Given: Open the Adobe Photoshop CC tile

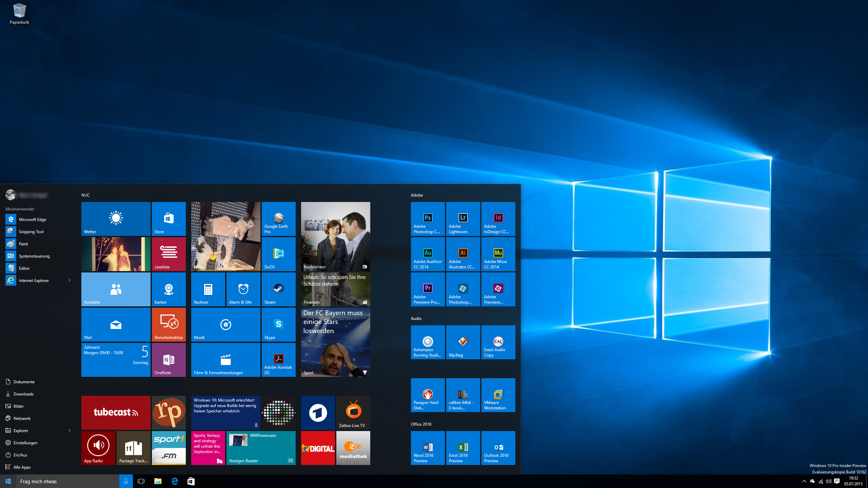Looking at the screenshot, I should tap(428, 219).
